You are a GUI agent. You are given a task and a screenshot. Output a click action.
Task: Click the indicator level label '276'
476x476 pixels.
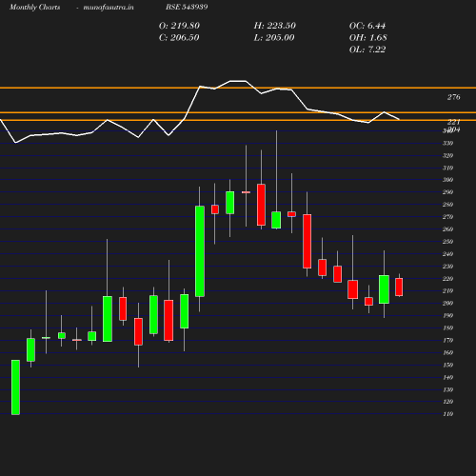click(453, 97)
